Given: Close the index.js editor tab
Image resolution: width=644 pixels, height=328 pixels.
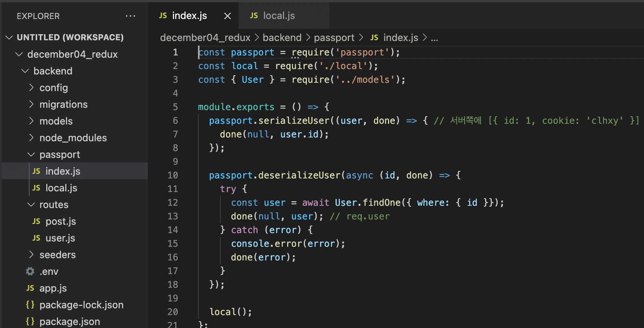Looking at the screenshot, I should tap(228, 16).
